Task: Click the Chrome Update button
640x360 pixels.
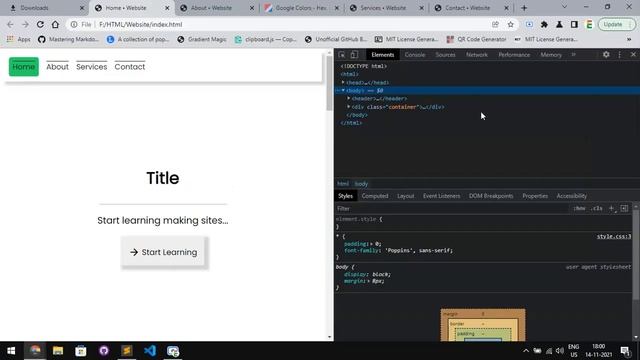Action: coord(617,24)
